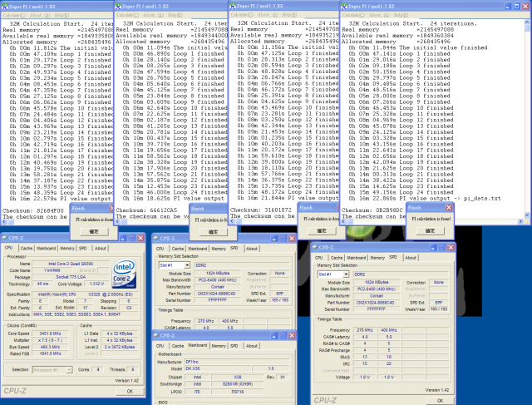Image resolution: width=532 pixels, height=405 pixels.
Task: Open Slot #1 dropdown in the rightmost CPU-Z window
Action: tap(346, 274)
